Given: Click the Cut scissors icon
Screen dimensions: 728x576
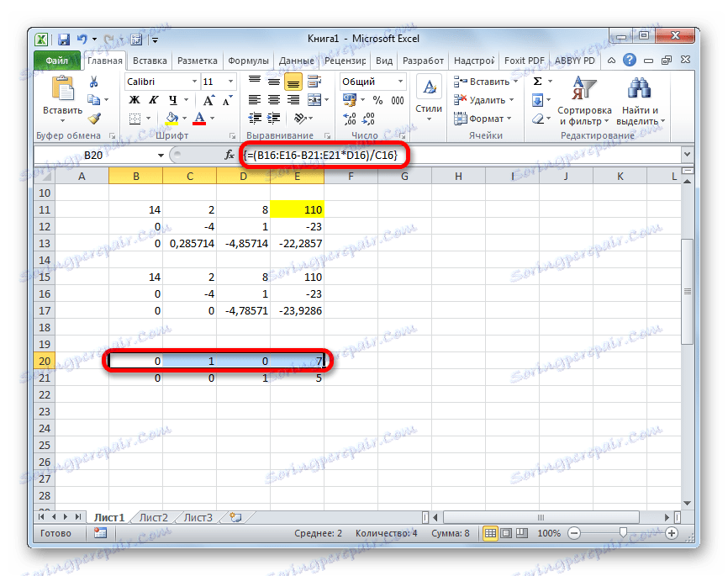Looking at the screenshot, I should coord(94,82).
